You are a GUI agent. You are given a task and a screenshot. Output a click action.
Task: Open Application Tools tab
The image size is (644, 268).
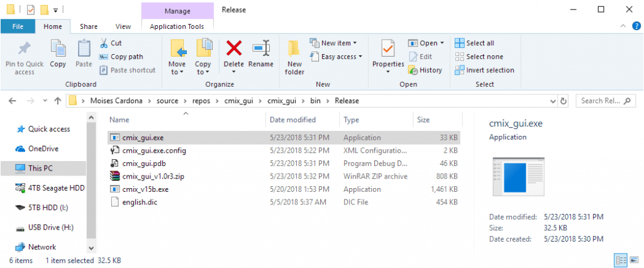click(177, 26)
